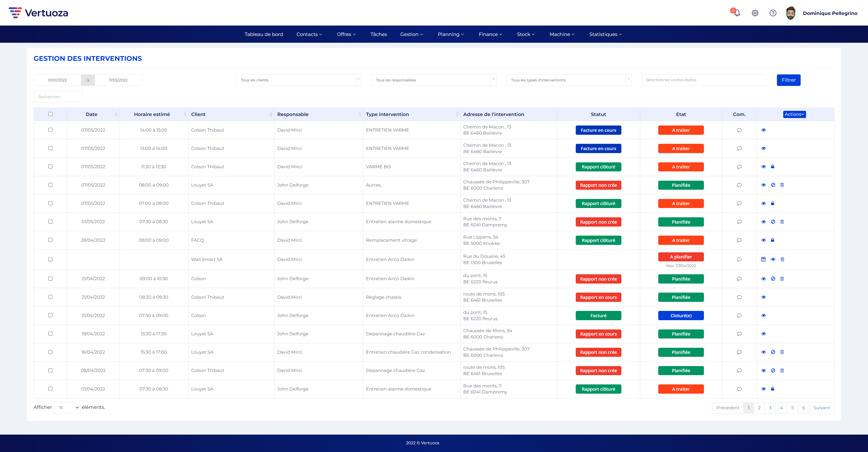
Task: Open the settings gear icon
Action: point(755,13)
